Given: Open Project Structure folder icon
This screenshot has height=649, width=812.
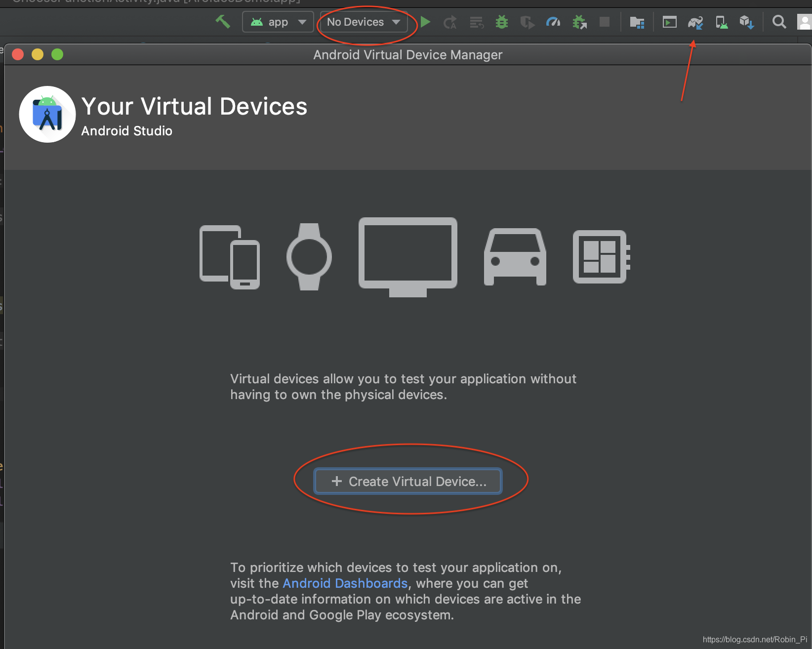Looking at the screenshot, I should (x=637, y=22).
